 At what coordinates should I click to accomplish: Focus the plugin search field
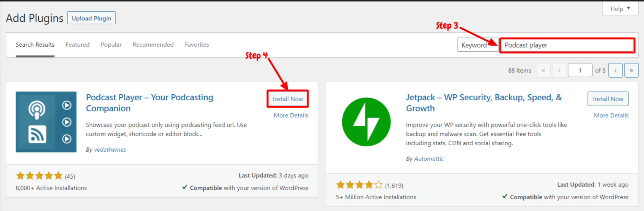point(567,45)
